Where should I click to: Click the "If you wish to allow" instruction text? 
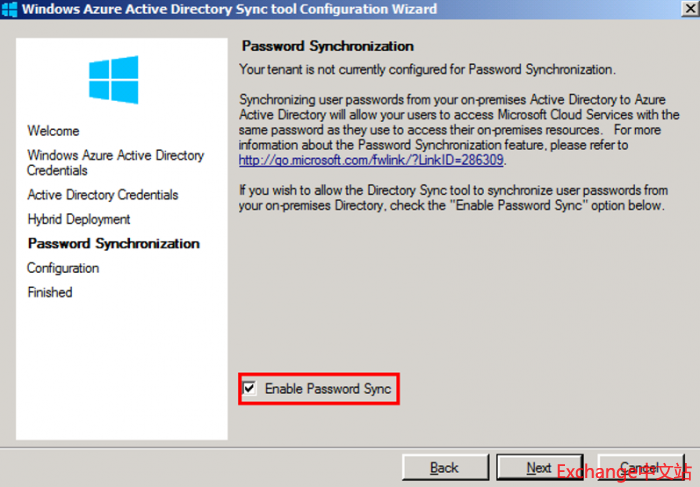[452, 197]
